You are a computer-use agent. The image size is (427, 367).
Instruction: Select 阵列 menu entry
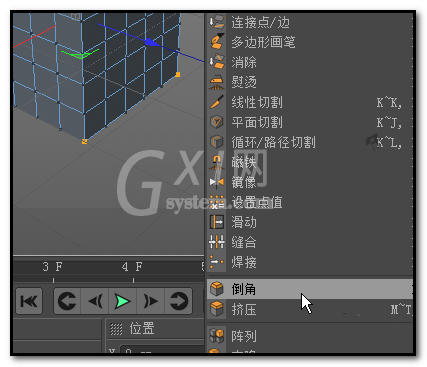point(310,336)
